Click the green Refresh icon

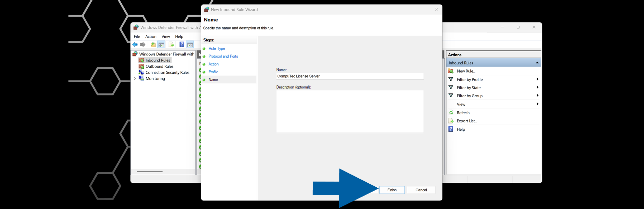tap(451, 113)
